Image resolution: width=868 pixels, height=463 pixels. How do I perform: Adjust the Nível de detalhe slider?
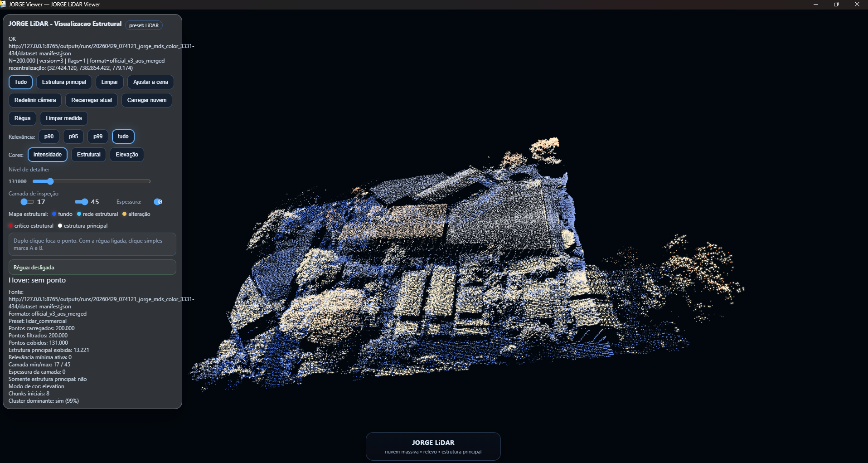(x=92, y=181)
